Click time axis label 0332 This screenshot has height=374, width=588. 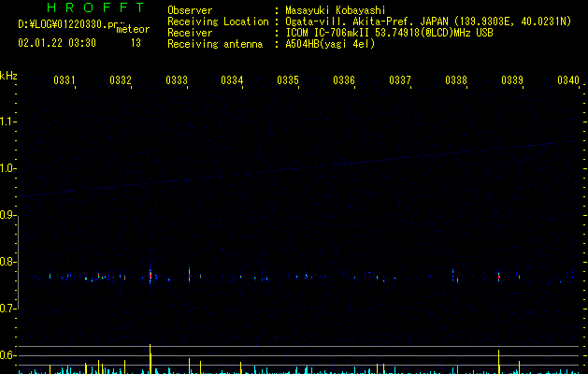pos(121,80)
